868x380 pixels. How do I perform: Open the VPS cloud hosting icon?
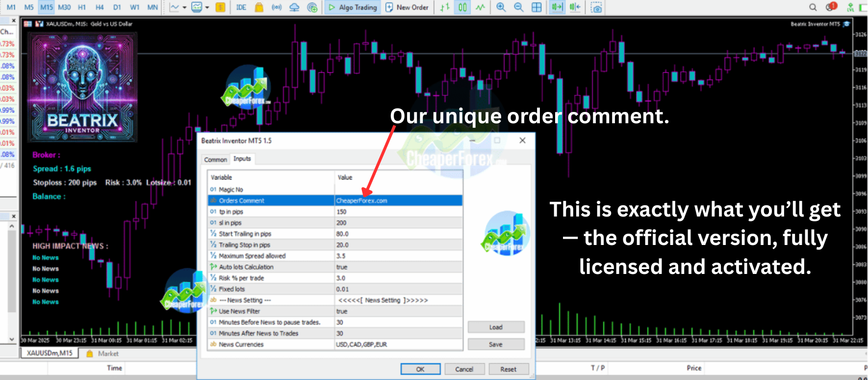(294, 7)
